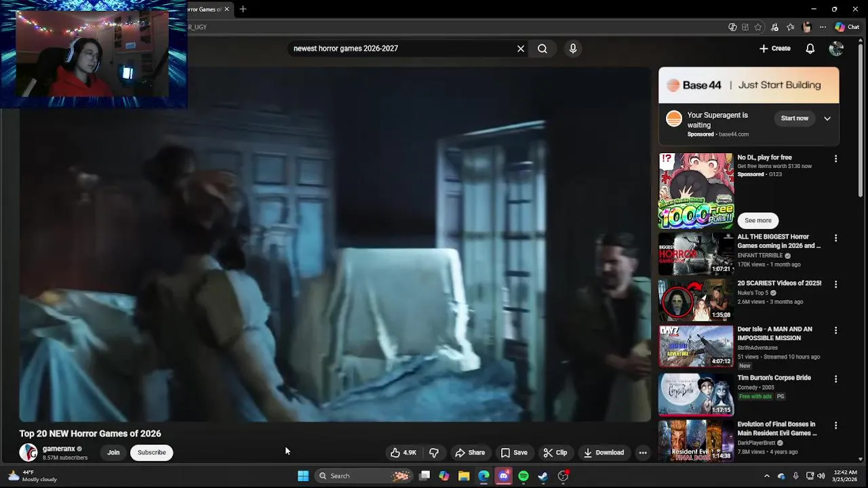
Task: Close the Horror Games browser tab
Action: pyautogui.click(x=226, y=9)
